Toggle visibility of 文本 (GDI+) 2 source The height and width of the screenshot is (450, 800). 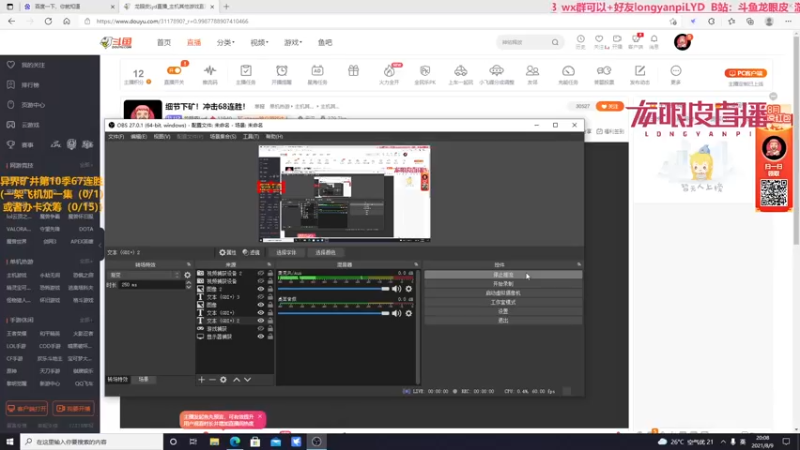pos(261,321)
